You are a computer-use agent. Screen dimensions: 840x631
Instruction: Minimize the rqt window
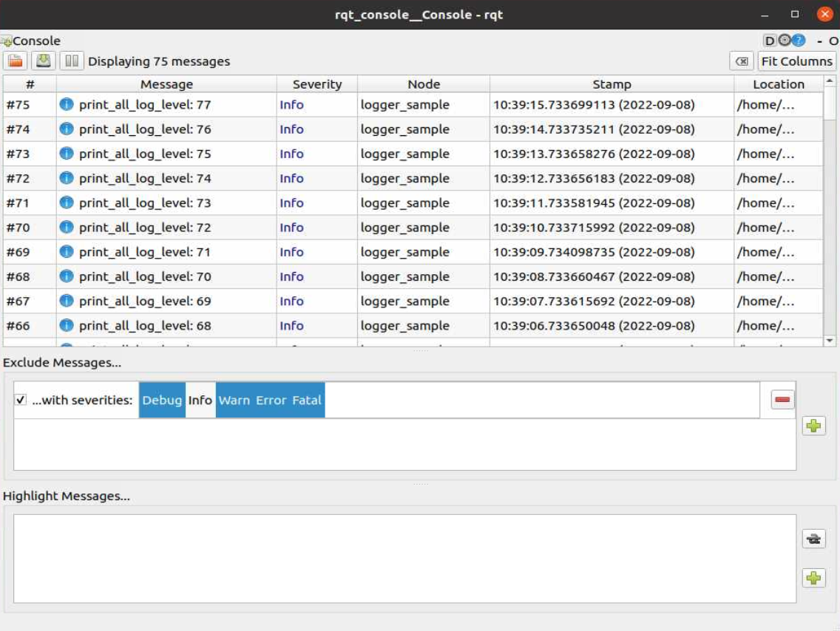pyautogui.click(x=765, y=15)
